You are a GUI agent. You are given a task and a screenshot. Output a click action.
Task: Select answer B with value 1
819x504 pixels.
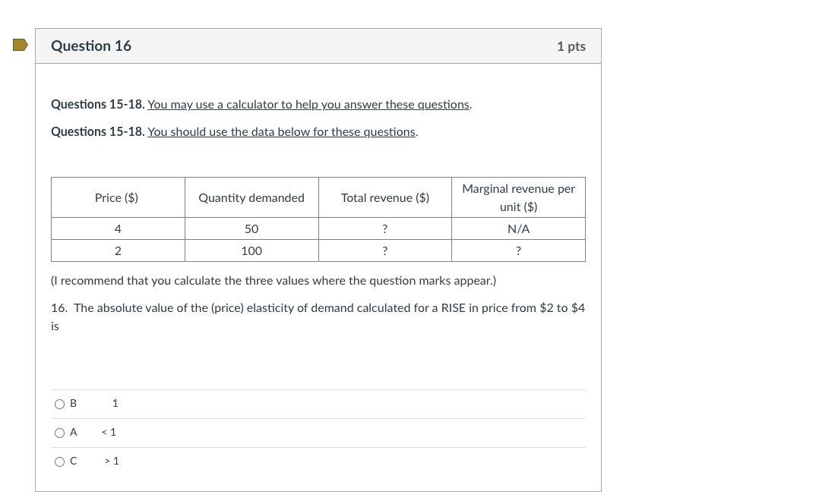click(x=60, y=403)
